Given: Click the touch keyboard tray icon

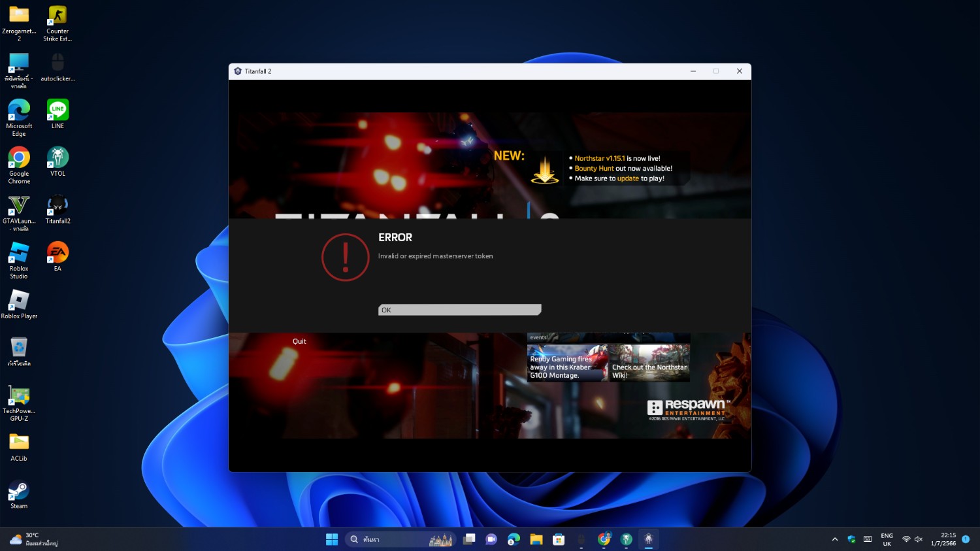Looking at the screenshot, I should click(868, 539).
